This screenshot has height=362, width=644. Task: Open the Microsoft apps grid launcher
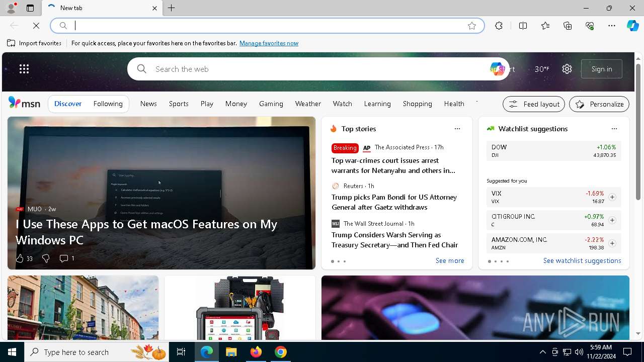[24, 69]
